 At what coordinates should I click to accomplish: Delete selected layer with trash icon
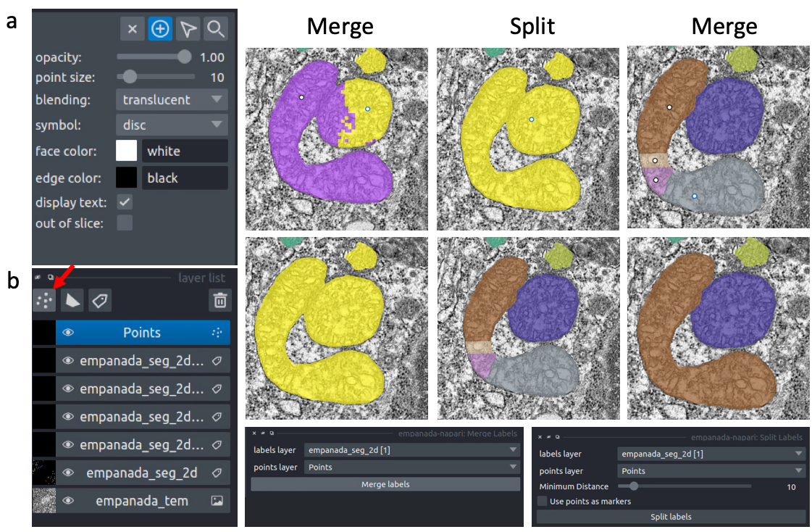[x=220, y=299]
